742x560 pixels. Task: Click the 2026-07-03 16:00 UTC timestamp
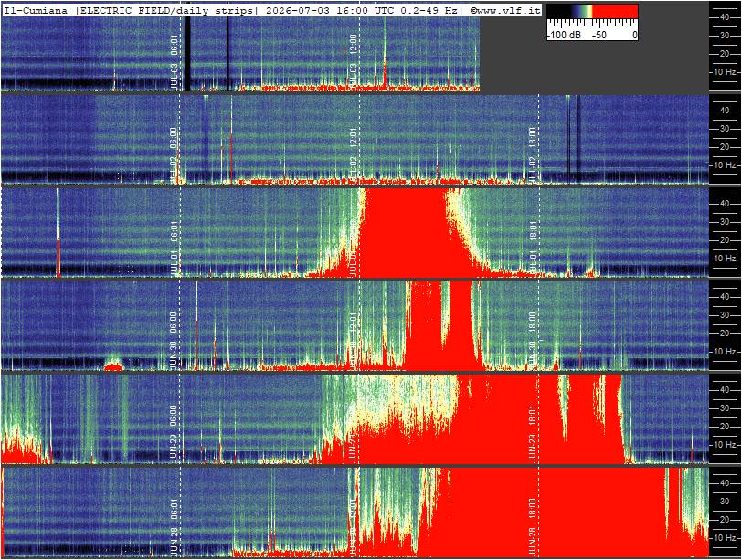coord(329,10)
